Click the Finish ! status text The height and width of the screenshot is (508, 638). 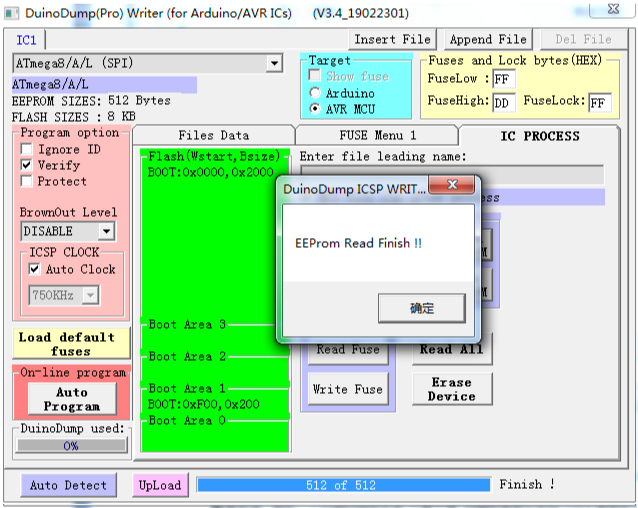[527, 484]
